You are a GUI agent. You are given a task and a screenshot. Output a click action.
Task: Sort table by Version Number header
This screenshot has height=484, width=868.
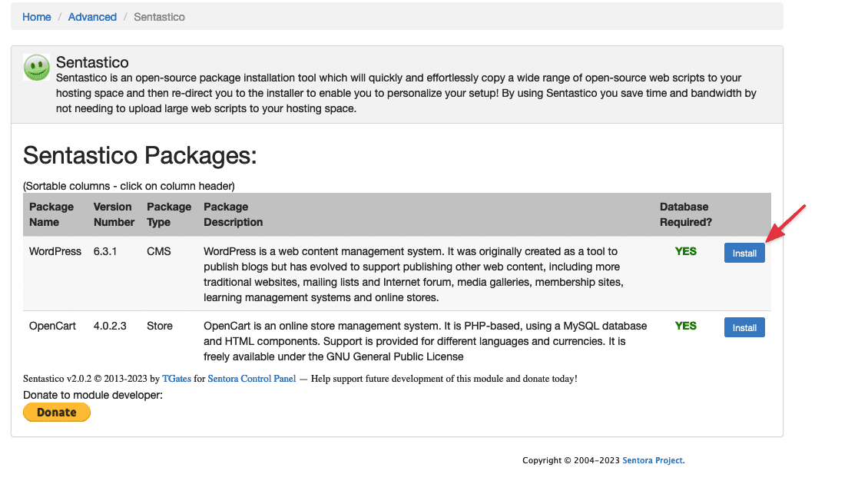(114, 214)
